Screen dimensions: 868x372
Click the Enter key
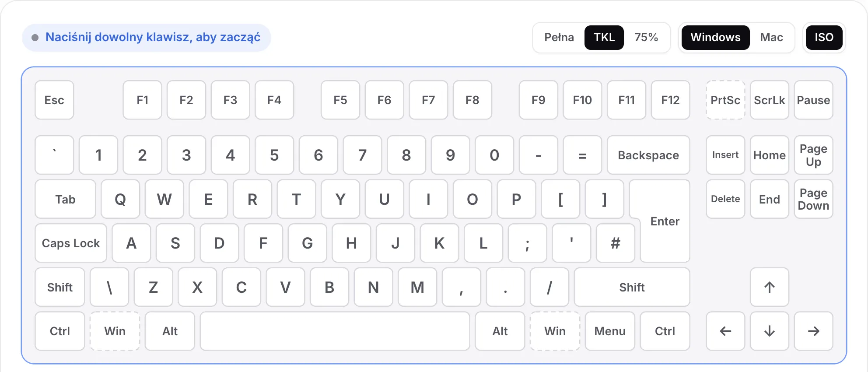665,221
